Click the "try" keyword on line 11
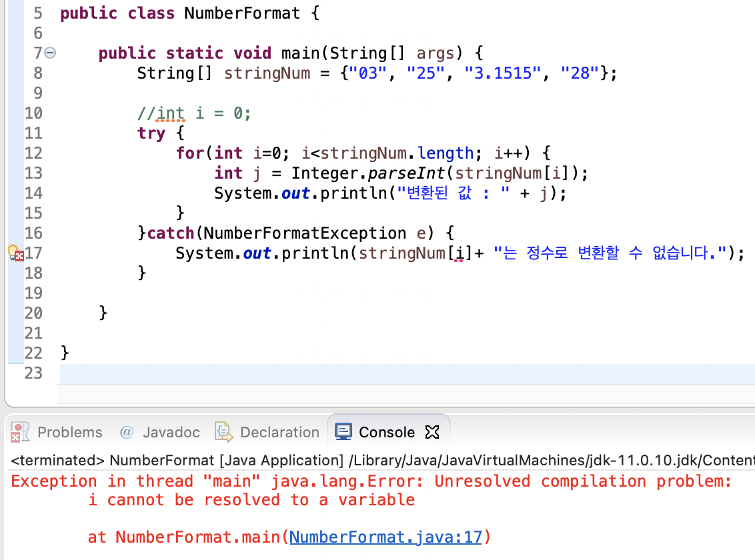This screenshot has width=755, height=560. [x=151, y=133]
